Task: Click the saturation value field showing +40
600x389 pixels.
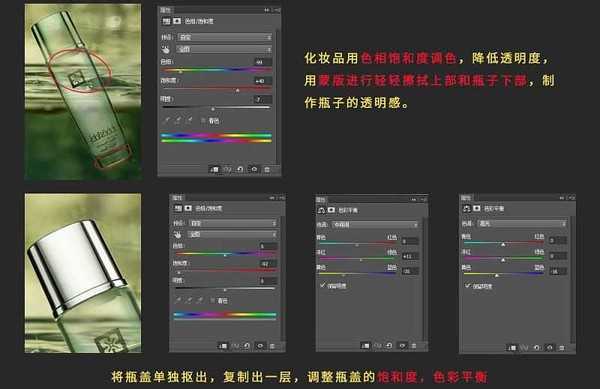Action: tap(262, 81)
